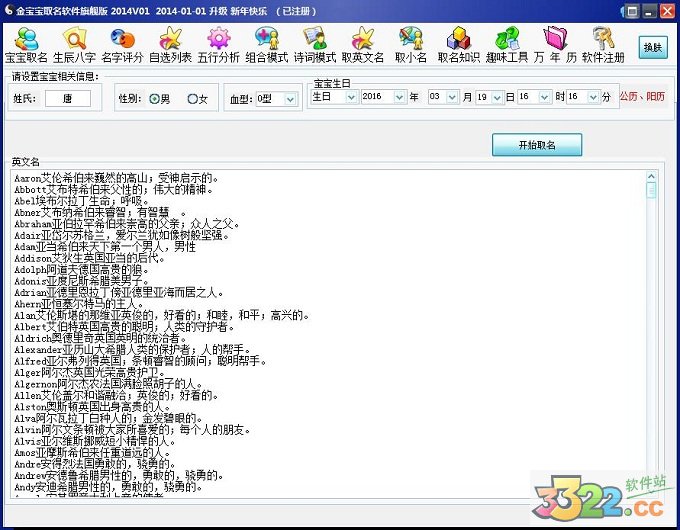
Task: Open the 万年历 perpetual calendar
Action: [x=555, y=45]
